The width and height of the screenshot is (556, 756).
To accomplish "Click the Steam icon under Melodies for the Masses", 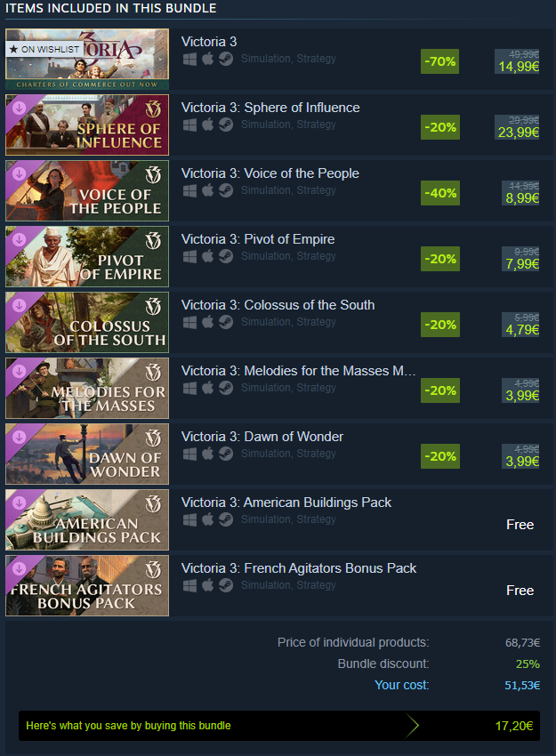I will (x=226, y=388).
